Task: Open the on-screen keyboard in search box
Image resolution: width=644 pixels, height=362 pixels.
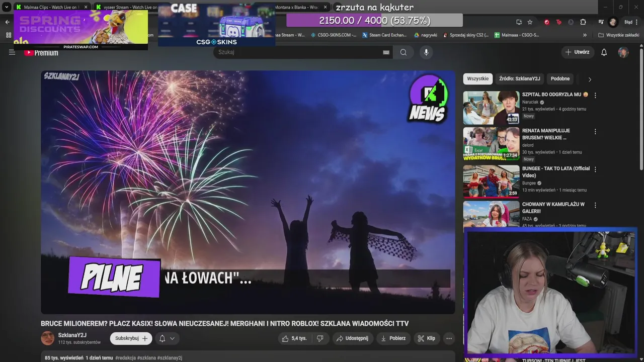Action: coord(386,52)
